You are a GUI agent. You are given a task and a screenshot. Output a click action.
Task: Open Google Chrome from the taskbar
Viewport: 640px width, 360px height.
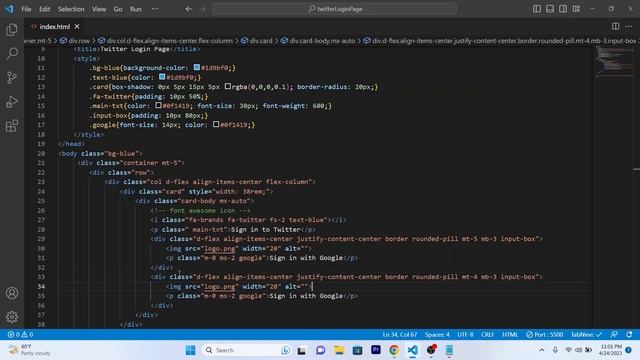point(394,350)
